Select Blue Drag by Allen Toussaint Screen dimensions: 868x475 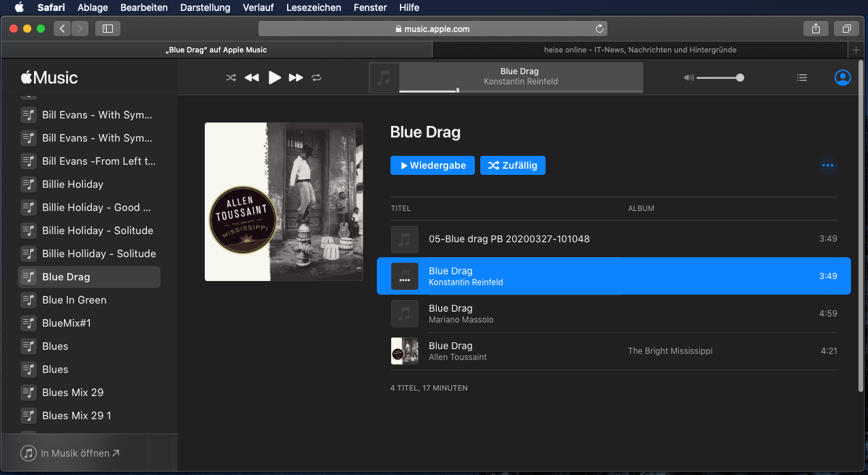614,351
